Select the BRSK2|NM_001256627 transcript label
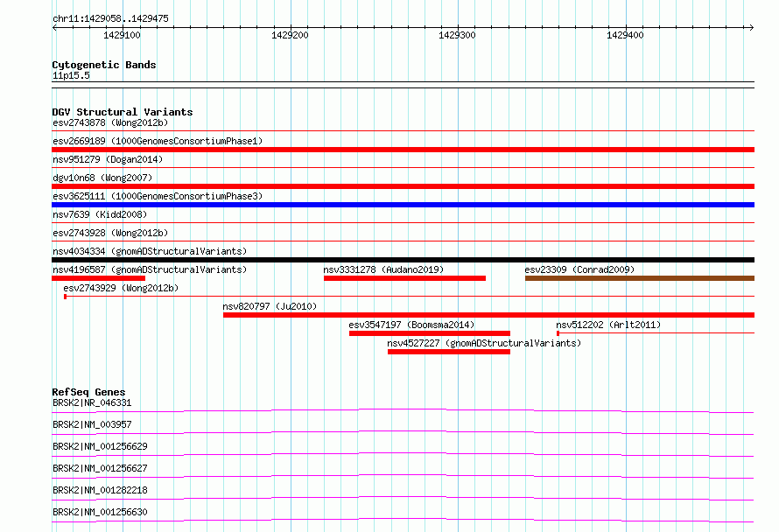The width and height of the screenshot is (779, 532). tap(100, 468)
